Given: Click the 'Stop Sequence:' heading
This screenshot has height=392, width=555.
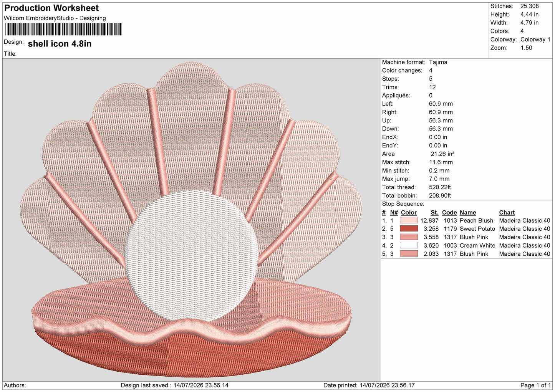Looking at the screenshot, I should click(403, 204).
